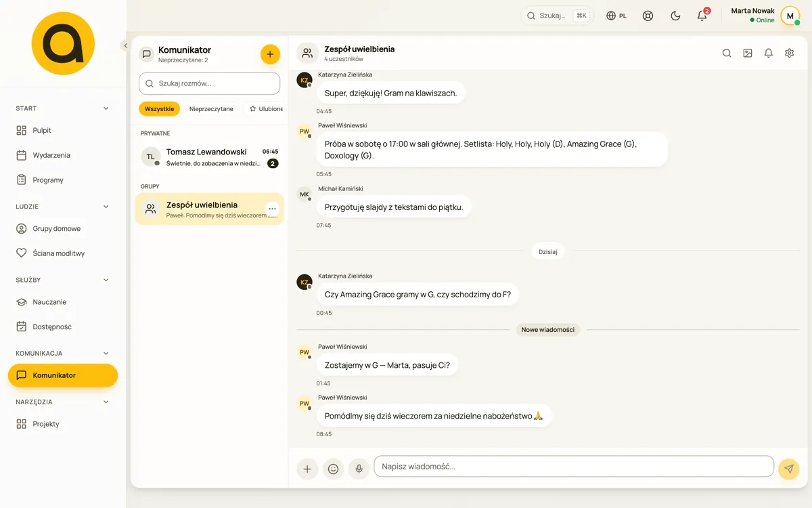Open Marta Nowak profile avatar
This screenshot has width=812, height=508.
click(x=790, y=16)
